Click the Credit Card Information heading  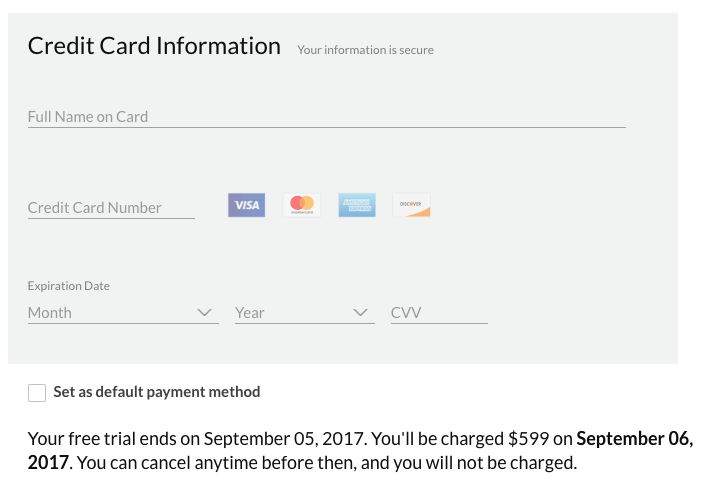[x=154, y=46]
